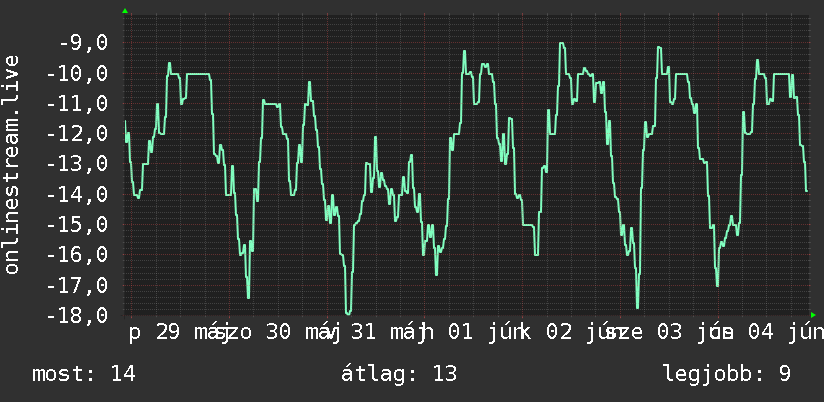Click the -11,0 y-axis label
824x402 pixels.
(x=77, y=104)
